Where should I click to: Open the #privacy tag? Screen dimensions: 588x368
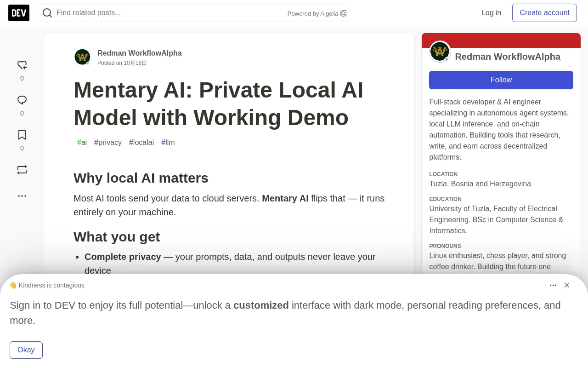tap(108, 143)
